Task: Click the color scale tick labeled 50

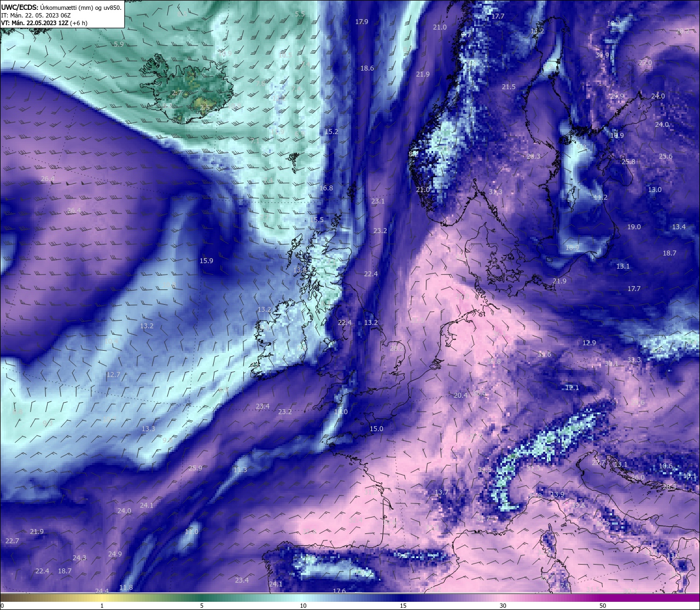Action: click(x=603, y=606)
